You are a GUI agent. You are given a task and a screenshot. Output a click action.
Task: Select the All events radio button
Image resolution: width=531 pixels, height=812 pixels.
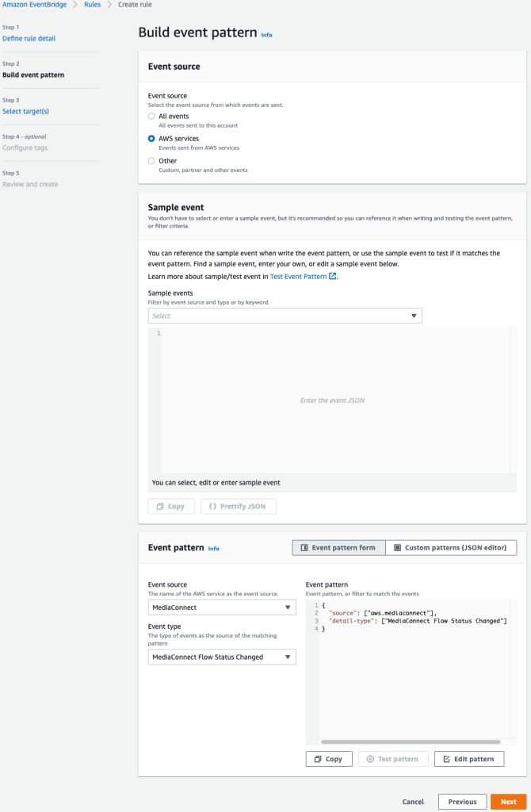[151, 115]
